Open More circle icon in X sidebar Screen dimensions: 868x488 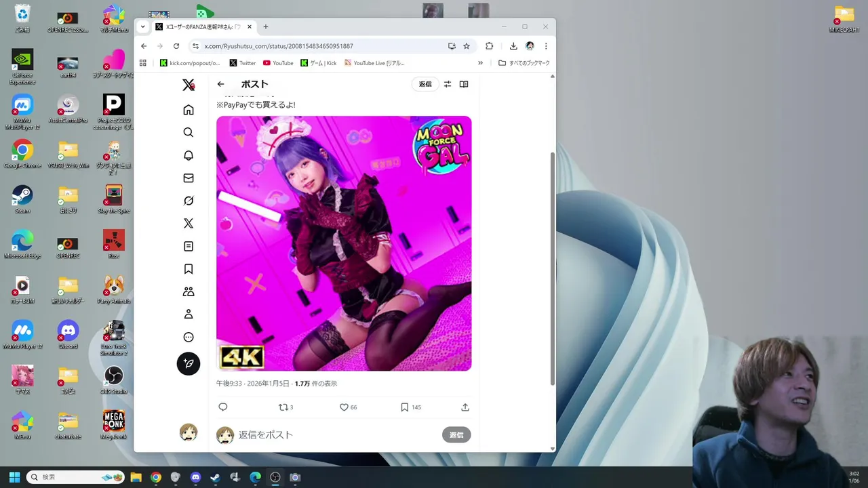pos(189,337)
